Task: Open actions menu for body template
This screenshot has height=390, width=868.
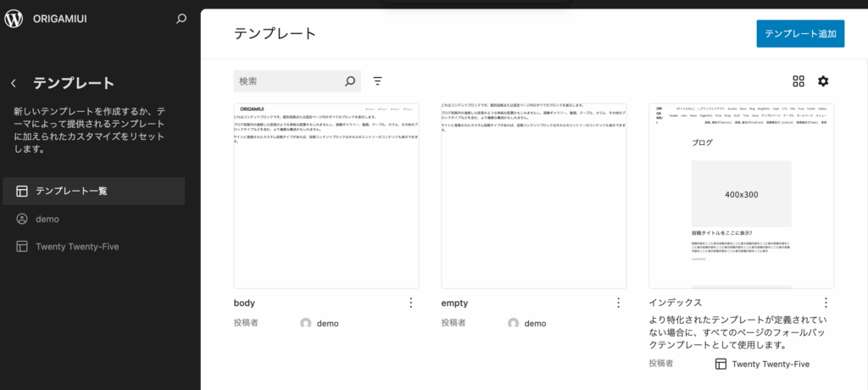Action: pyautogui.click(x=411, y=303)
